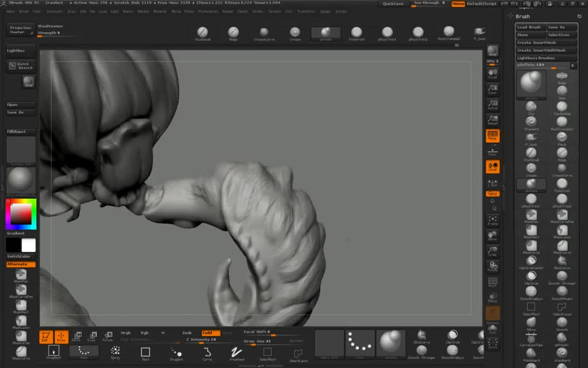Toggle the Draw mode button
The width and height of the screenshot is (588, 368).
click(61, 336)
